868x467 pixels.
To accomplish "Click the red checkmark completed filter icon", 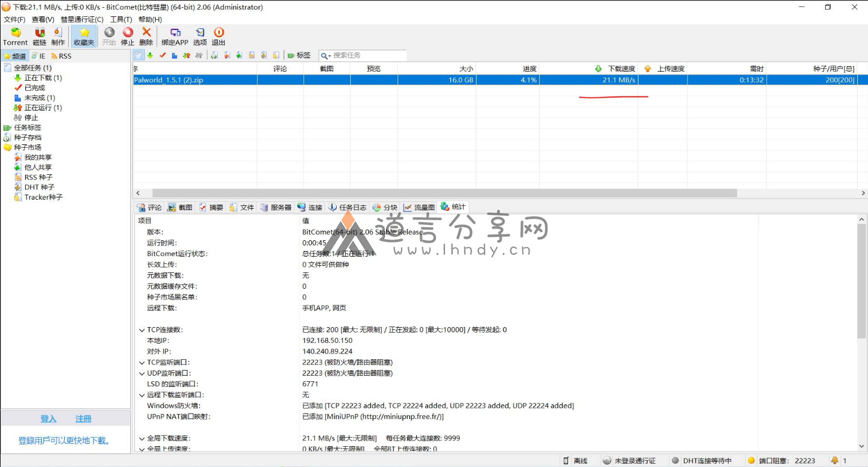I will [162, 55].
